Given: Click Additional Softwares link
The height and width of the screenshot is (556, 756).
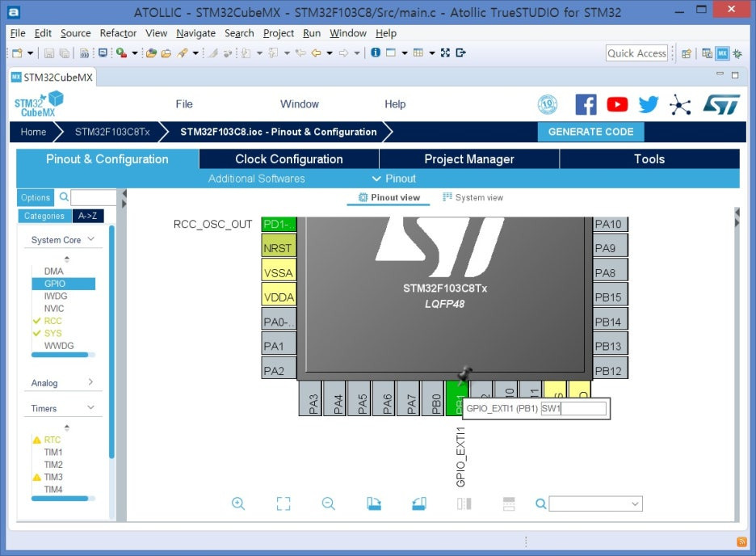Looking at the screenshot, I should 257,179.
